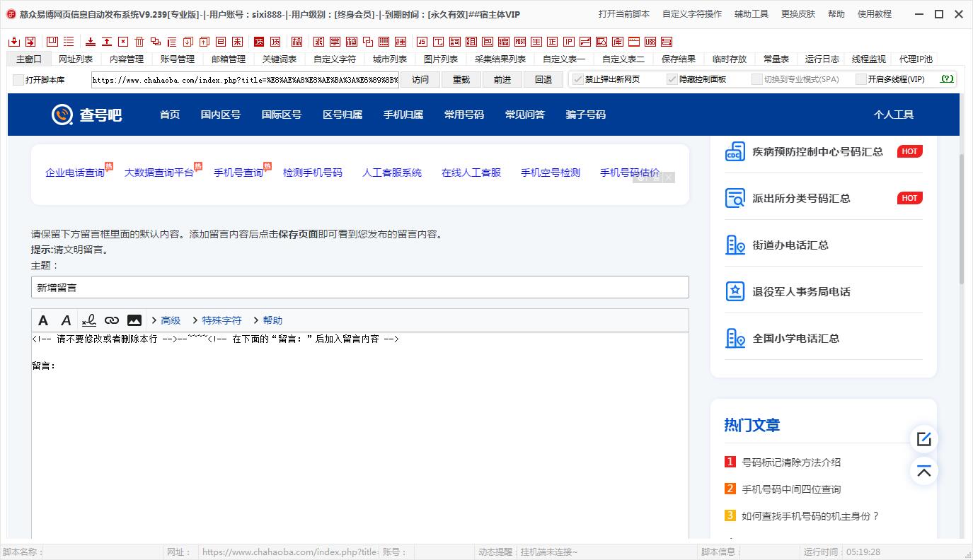Open the 使用教程 menu

[875, 14]
